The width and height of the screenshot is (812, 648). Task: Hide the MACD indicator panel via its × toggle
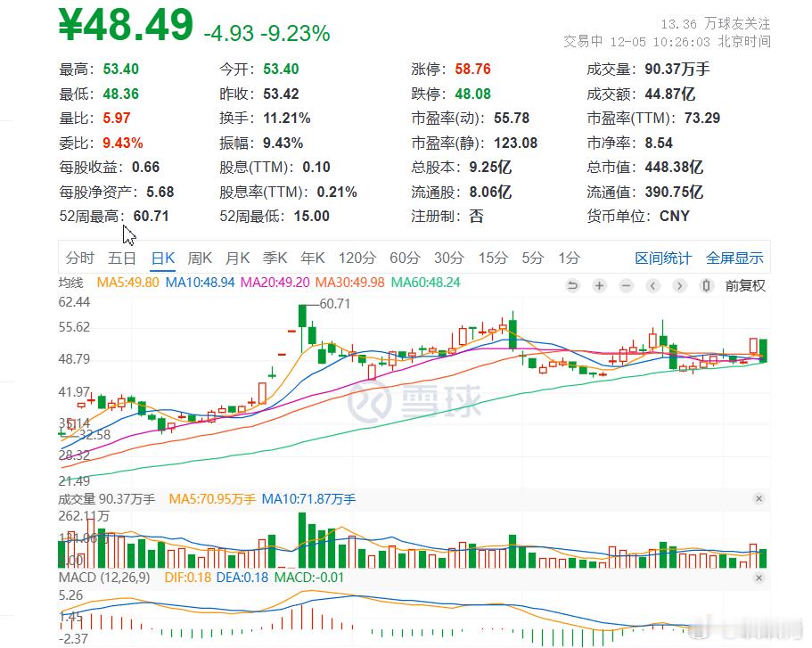pos(759,578)
